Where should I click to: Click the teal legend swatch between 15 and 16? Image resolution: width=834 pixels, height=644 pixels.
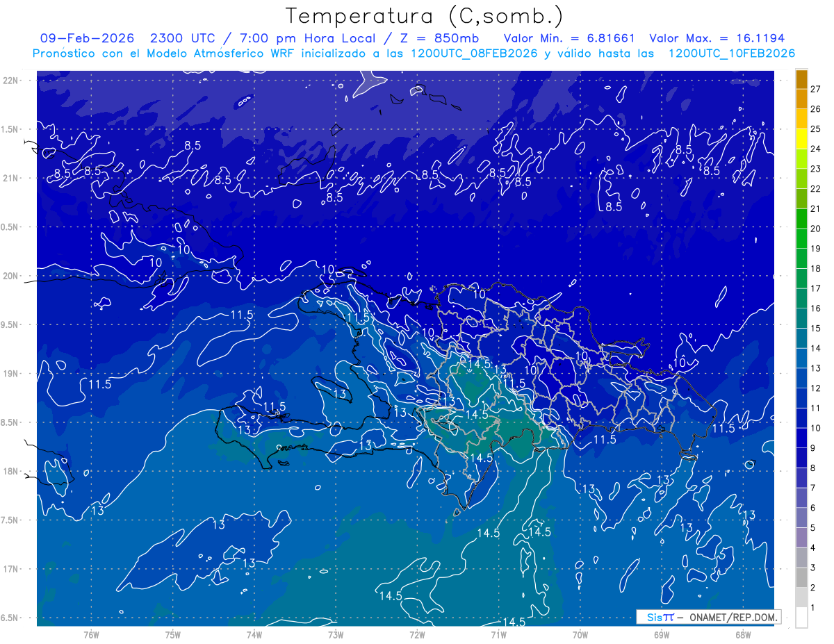pos(801,318)
